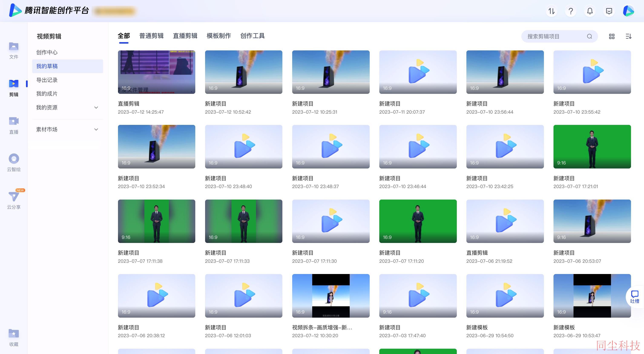Viewport: 644px width, 354px height.
Task: Open project thumbnail dated 2023-07-06 20:38:12
Action: (x=157, y=296)
